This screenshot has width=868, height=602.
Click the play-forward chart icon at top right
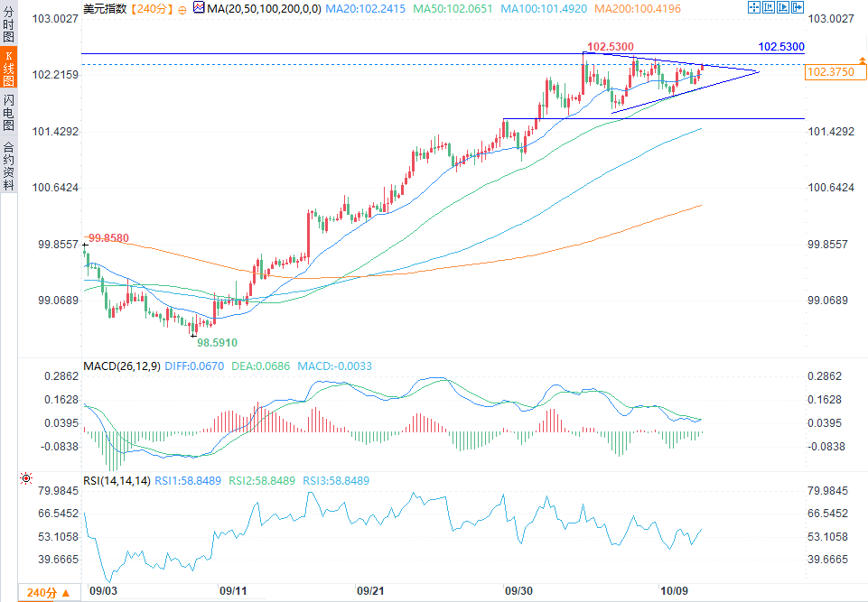point(782,7)
